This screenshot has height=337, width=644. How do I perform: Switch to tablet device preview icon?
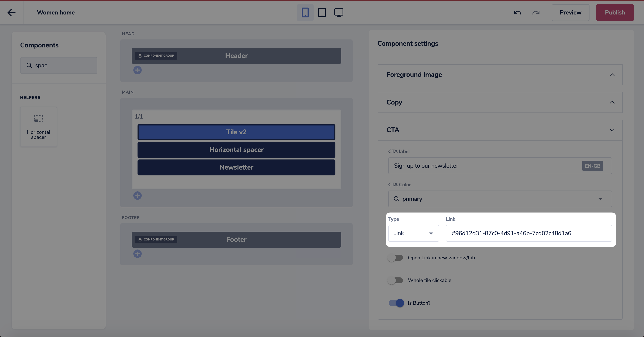click(x=322, y=13)
